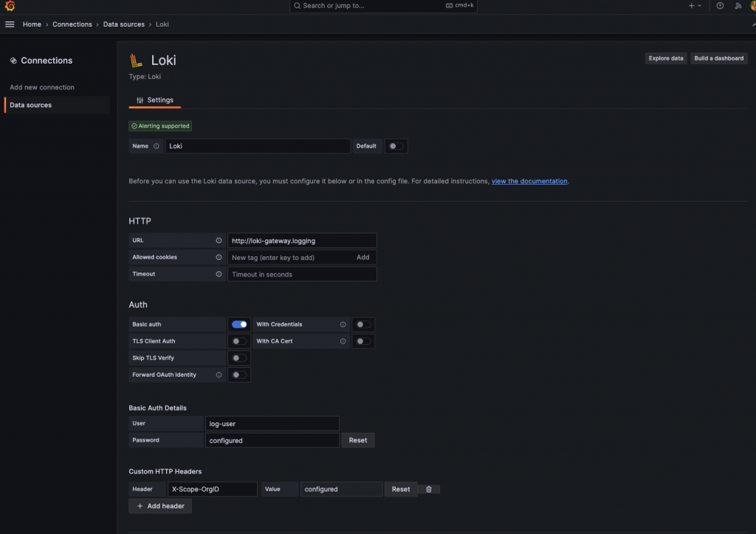Viewport: 756px width, 534px height.
Task: Enable the With Credentials toggle
Action: click(x=363, y=325)
